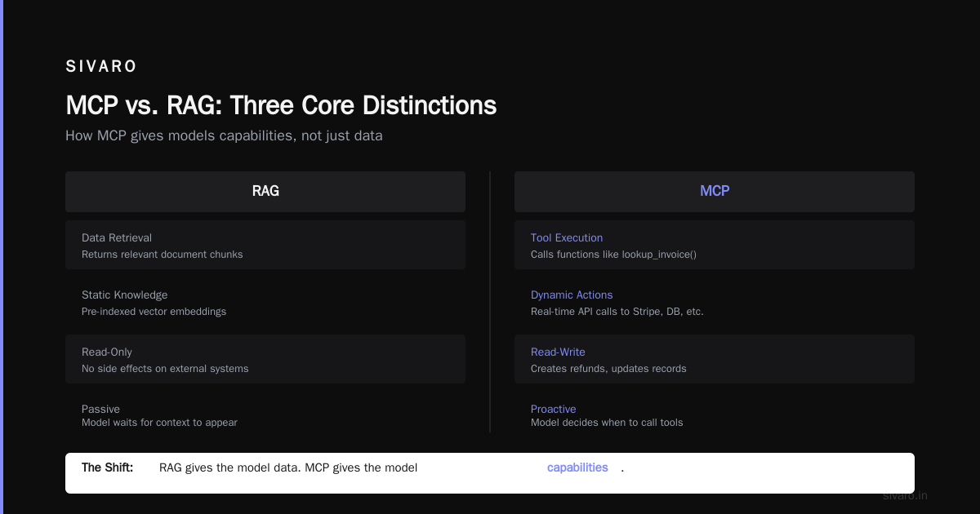Open the Tool Execution card
This screenshot has width=980, height=514.
(715, 245)
